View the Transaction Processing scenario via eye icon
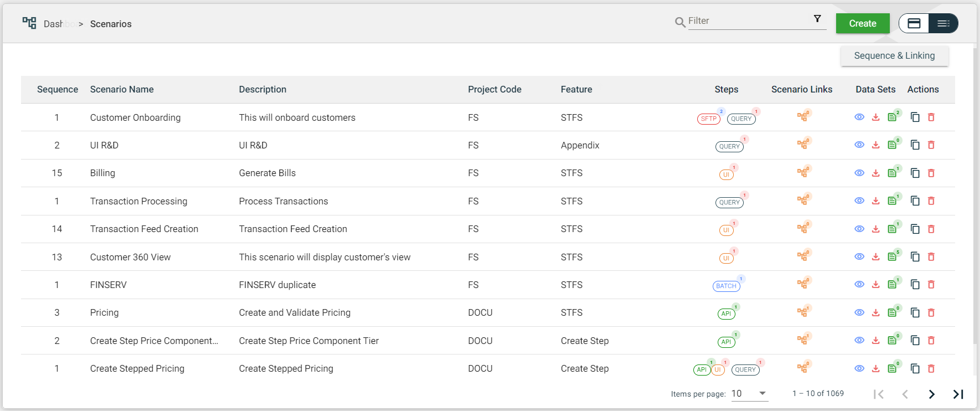The width and height of the screenshot is (980, 411). (859, 201)
